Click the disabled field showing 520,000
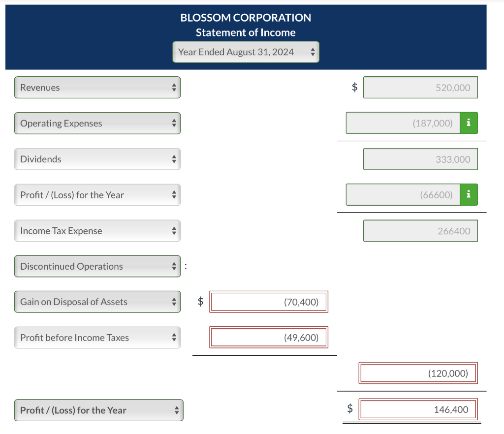 coord(420,87)
